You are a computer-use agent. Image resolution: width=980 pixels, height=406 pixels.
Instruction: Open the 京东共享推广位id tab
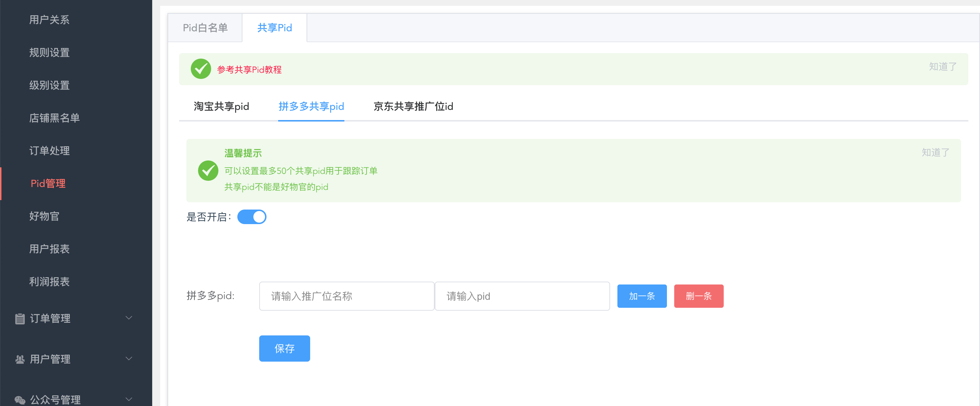(x=413, y=107)
